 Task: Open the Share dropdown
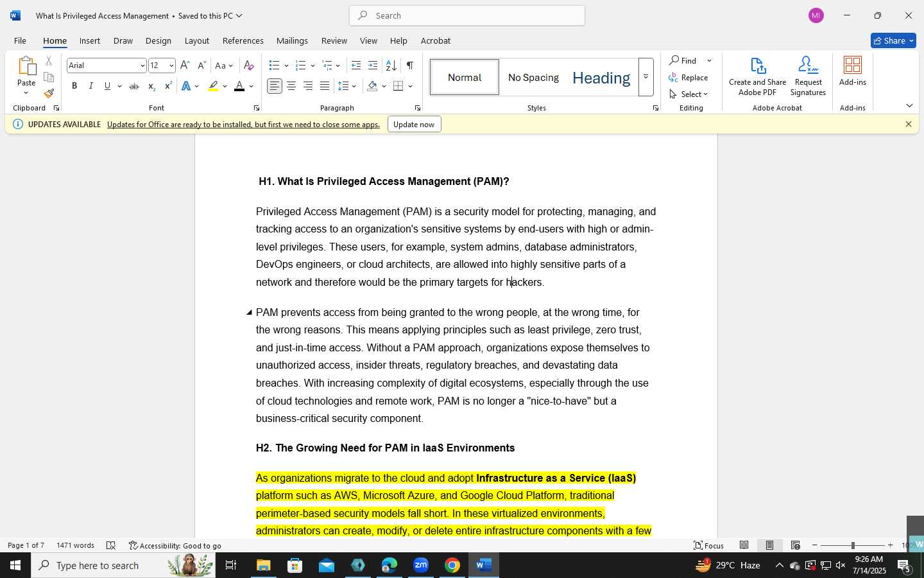click(893, 40)
